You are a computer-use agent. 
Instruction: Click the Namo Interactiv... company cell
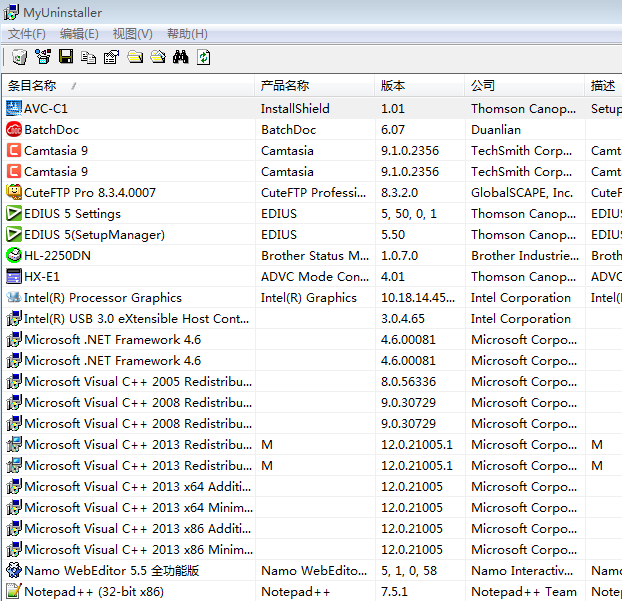click(522, 571)
